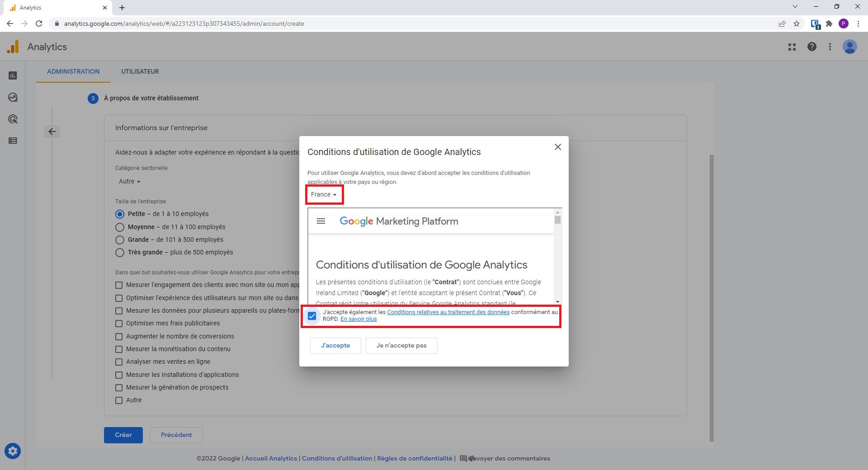868x470 pixels.
Task: Open the Chrome three-dot menu
Action: (858, 23)
